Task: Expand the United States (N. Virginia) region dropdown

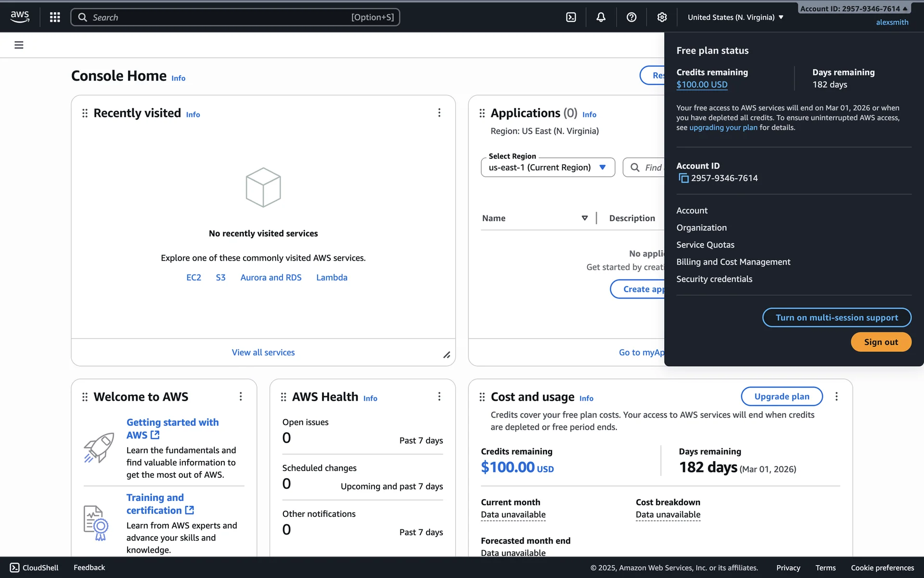Action: click(735, 17)
